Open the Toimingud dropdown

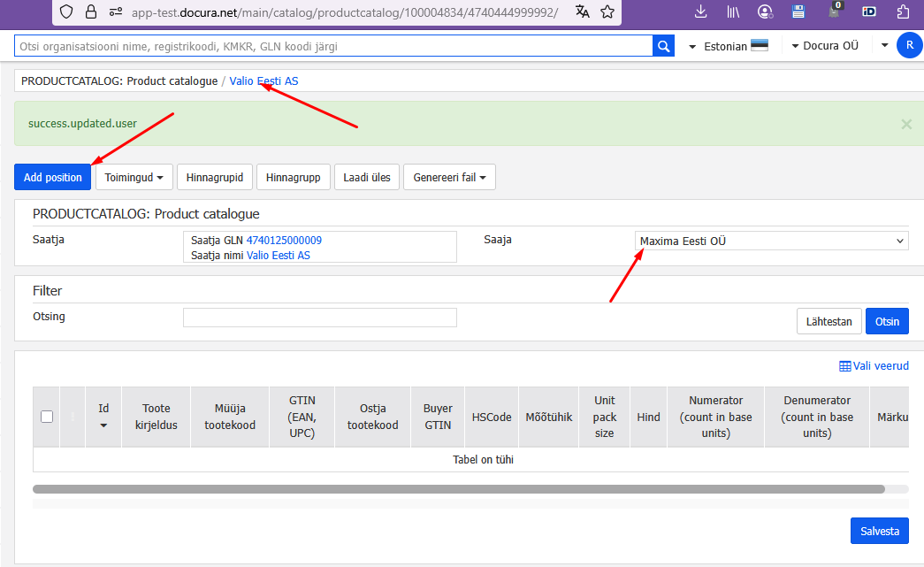pyautogui.click(x=134, y=178)
